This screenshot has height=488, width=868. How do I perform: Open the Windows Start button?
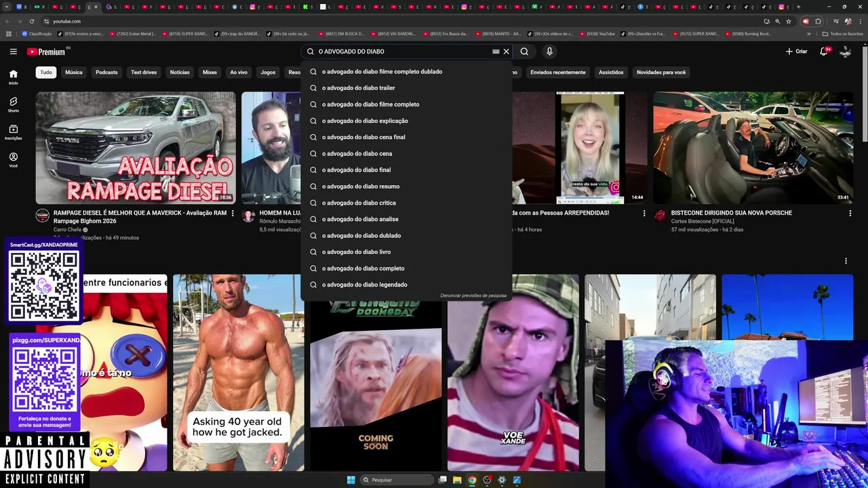tap(351, 480)
